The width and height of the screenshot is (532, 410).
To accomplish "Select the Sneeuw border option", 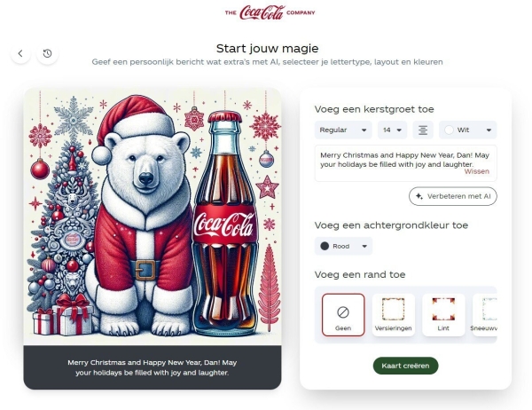I will [x=485, y=315].
